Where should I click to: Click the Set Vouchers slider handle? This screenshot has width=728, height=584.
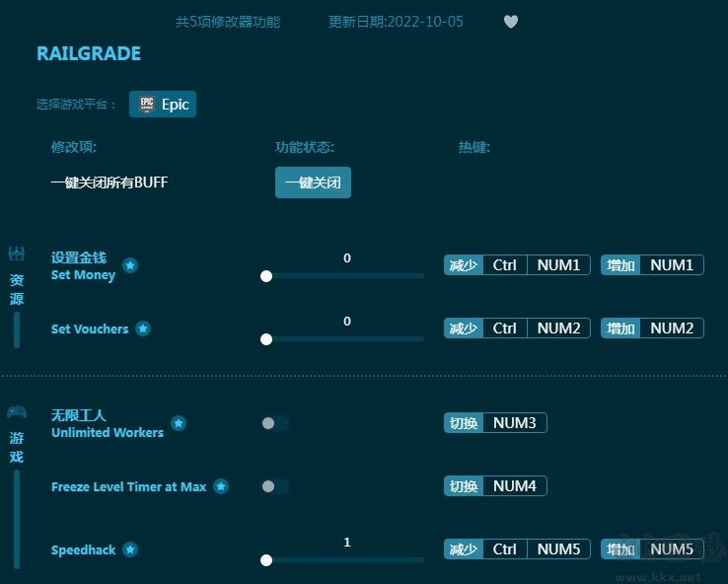click(266, 339)
